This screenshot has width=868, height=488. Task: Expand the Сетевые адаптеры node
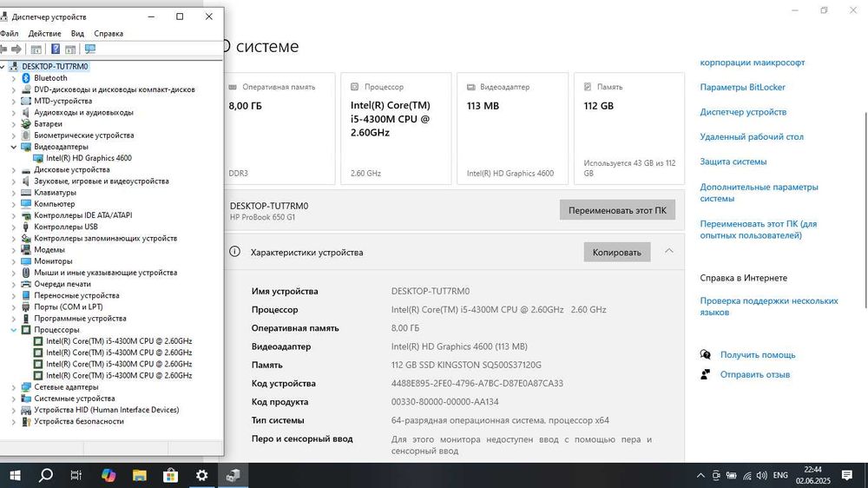(x=14, y=387)
